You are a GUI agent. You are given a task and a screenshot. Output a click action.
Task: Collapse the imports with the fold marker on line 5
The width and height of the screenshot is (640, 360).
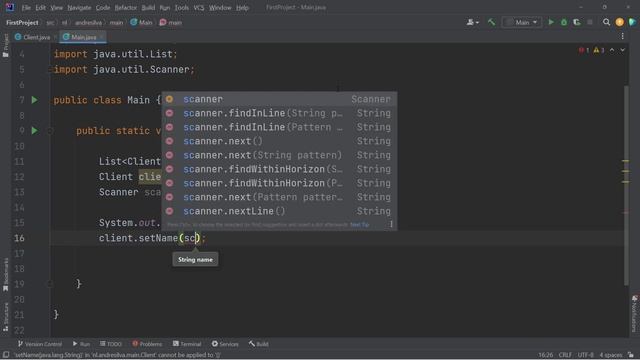51,70
